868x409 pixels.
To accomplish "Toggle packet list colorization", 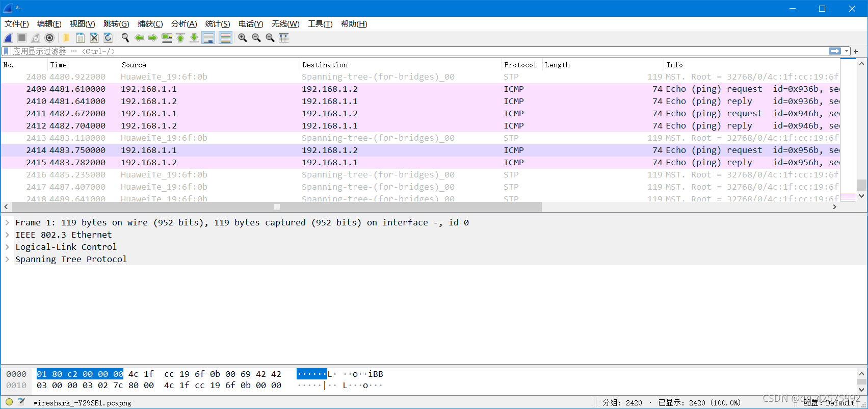I will point(225,38).
